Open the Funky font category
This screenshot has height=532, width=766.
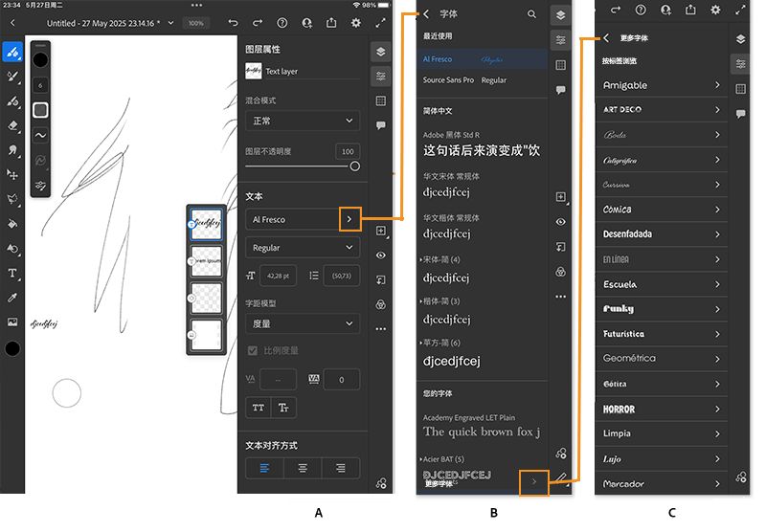(x=662, y=309)
